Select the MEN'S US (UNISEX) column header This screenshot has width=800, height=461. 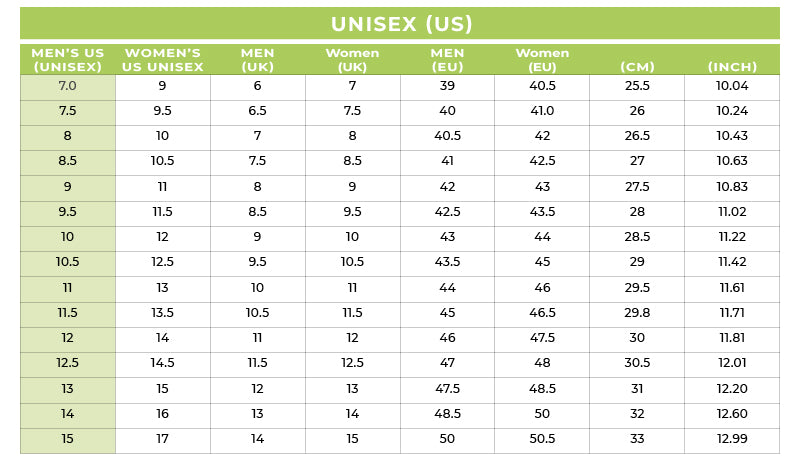coord(67,59)
